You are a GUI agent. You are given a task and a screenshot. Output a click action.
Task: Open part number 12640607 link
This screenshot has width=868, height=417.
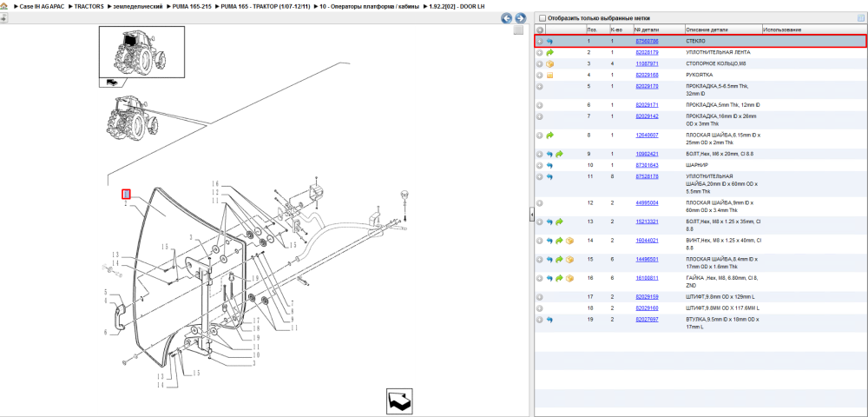coord(647,135)
